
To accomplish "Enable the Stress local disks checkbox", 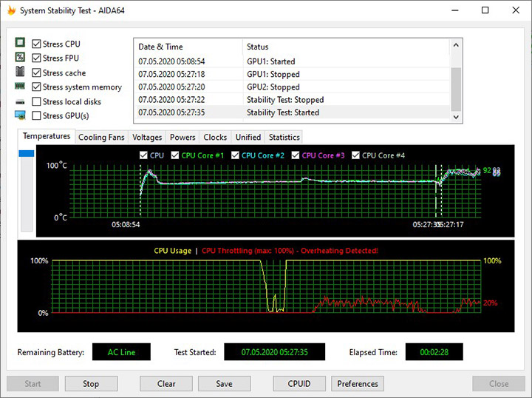I will (36, 101).
